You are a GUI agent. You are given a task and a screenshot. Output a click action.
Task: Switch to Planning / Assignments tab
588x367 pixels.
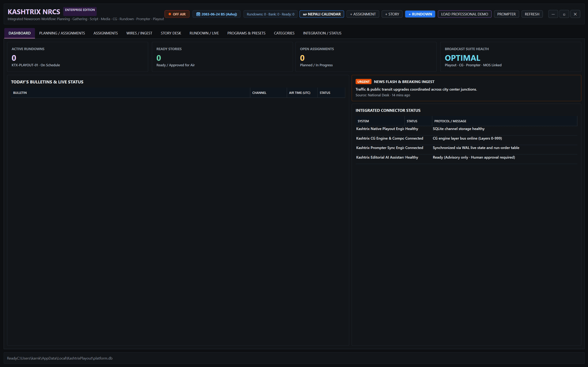click(62, 33)
